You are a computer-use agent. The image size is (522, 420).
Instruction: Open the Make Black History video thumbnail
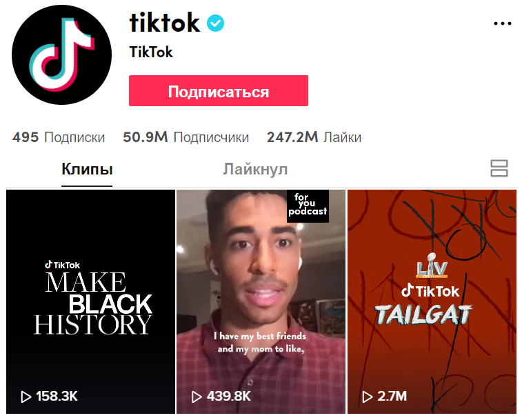point(90,302)
